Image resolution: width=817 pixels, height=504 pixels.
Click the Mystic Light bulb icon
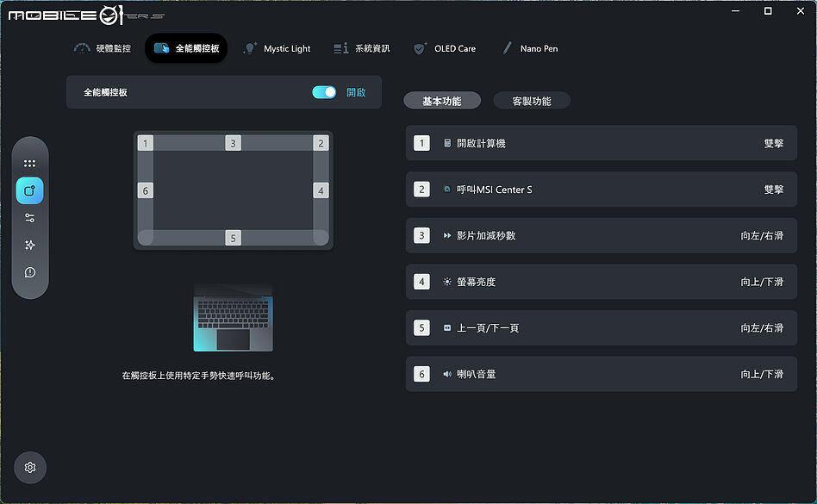250,48
